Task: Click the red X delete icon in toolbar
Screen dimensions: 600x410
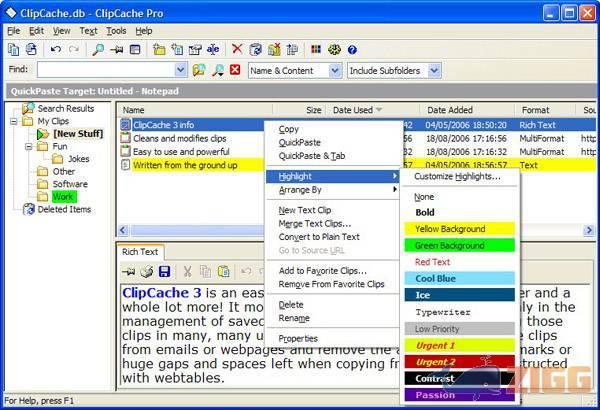Action: click(237, 49)
